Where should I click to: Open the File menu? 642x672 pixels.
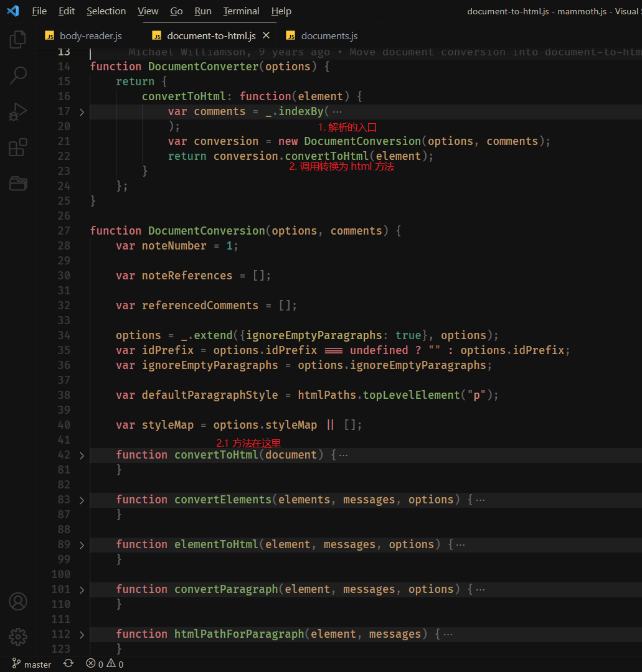click(x=39, y=11)
